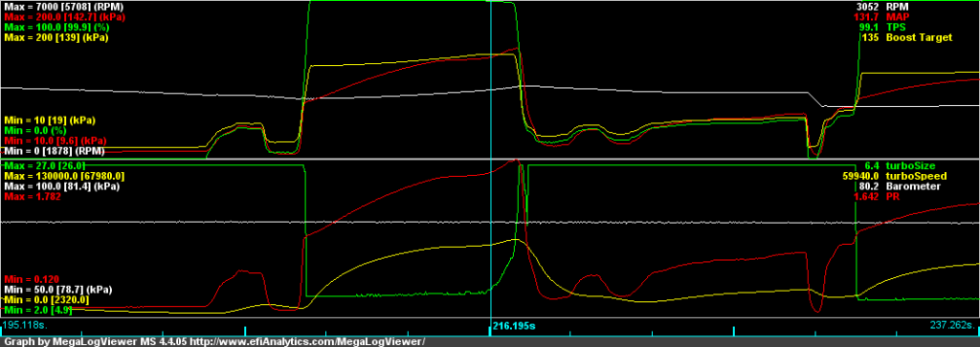Click the efiAnalytics MegaLogViewer URL in footer
Image resolution: width=980 pixels, height=347 pixels.
(x=307, y=341)
